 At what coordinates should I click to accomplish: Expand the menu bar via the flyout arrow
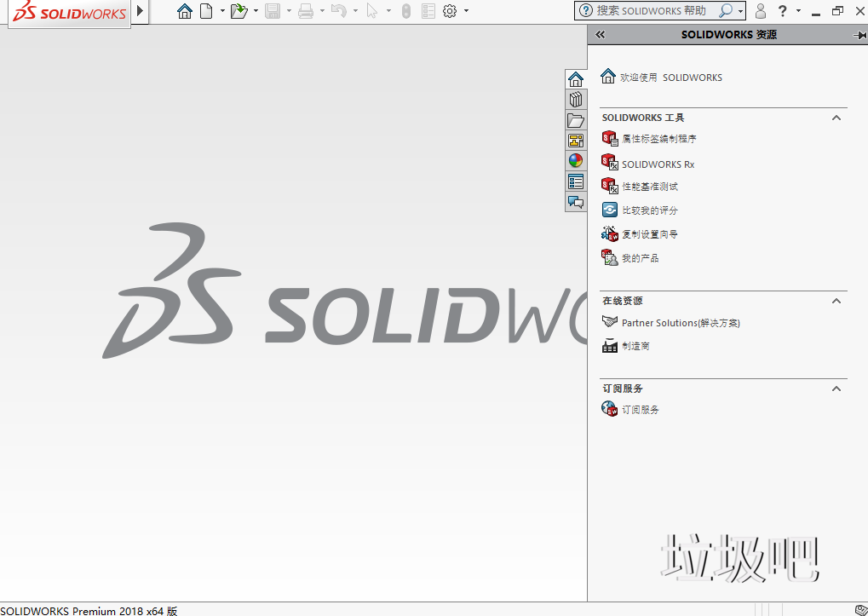139,12
